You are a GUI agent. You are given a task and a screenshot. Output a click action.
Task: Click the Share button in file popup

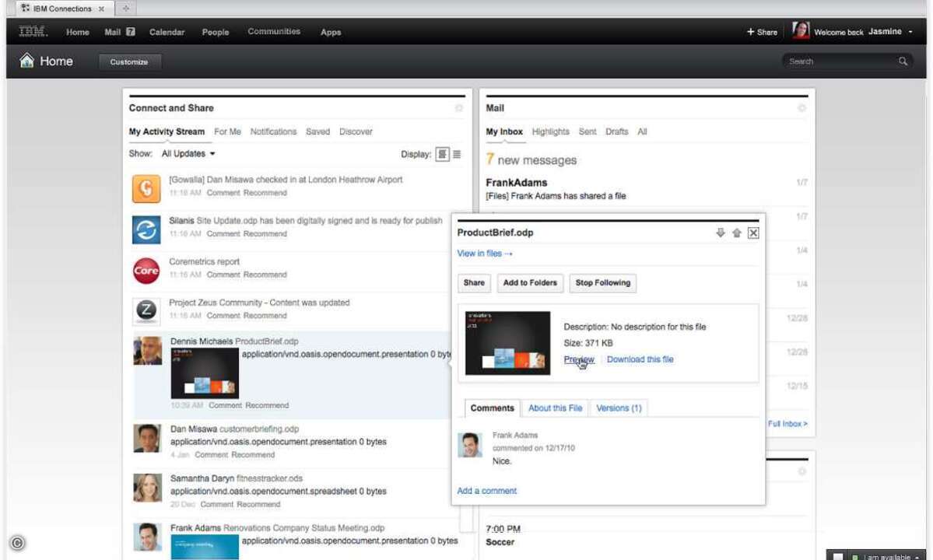[474, 283]
